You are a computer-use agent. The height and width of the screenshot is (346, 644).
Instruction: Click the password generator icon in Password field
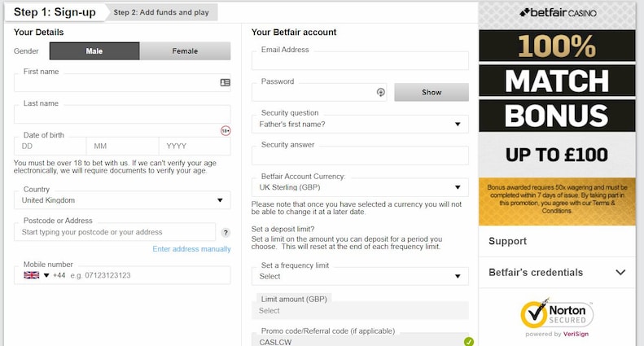pos(380,92)
